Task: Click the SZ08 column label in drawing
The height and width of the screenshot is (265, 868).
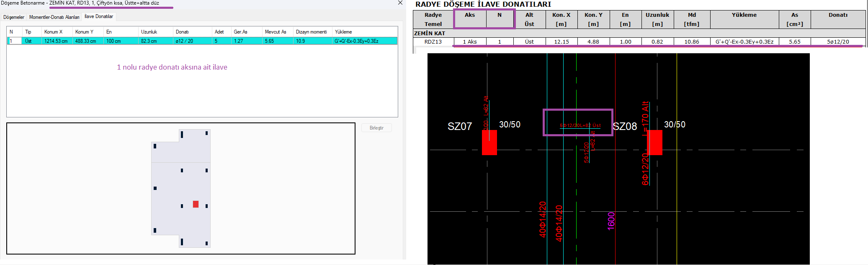Action: [625, 126]
